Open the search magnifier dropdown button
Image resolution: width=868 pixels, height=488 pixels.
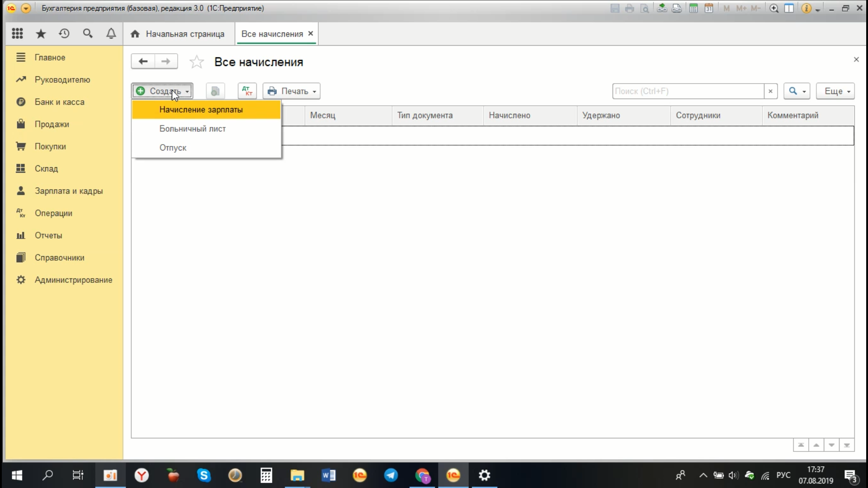[797, 91]
